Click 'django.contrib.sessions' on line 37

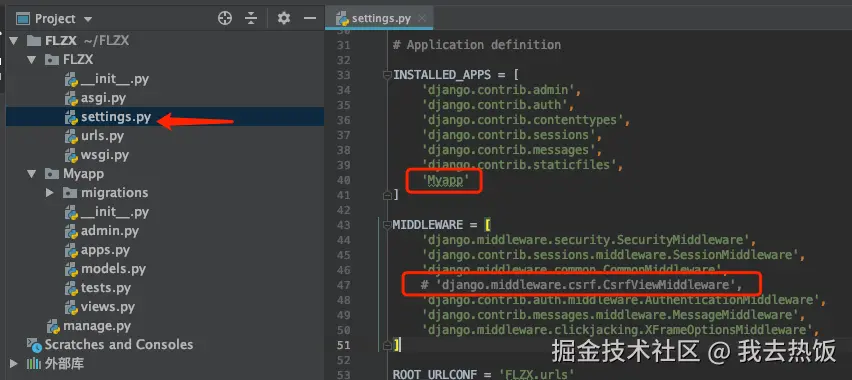coord(509,135)
